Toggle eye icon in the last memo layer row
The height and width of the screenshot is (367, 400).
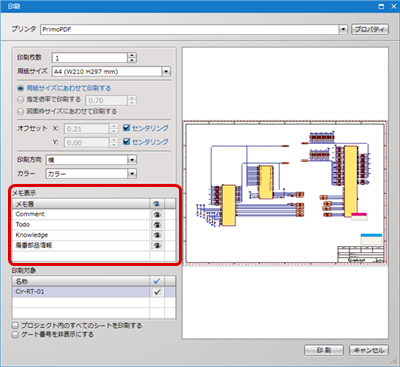157,246
